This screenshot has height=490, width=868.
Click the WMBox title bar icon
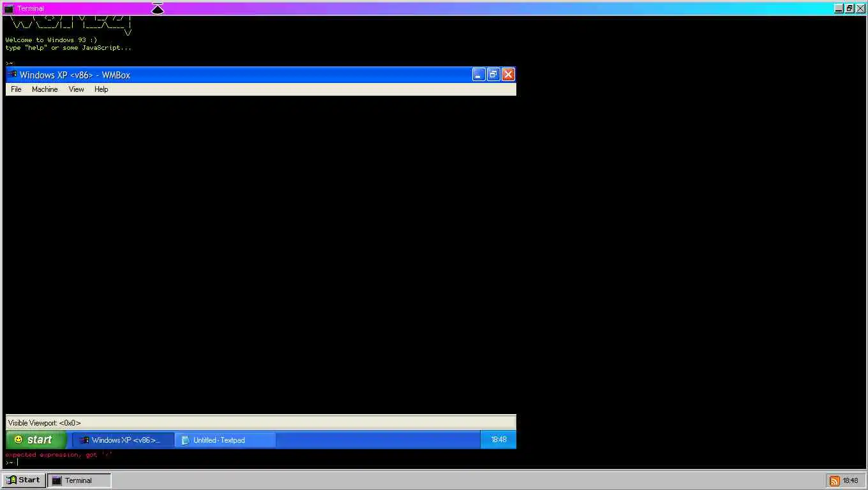click(x=12, y=75)
